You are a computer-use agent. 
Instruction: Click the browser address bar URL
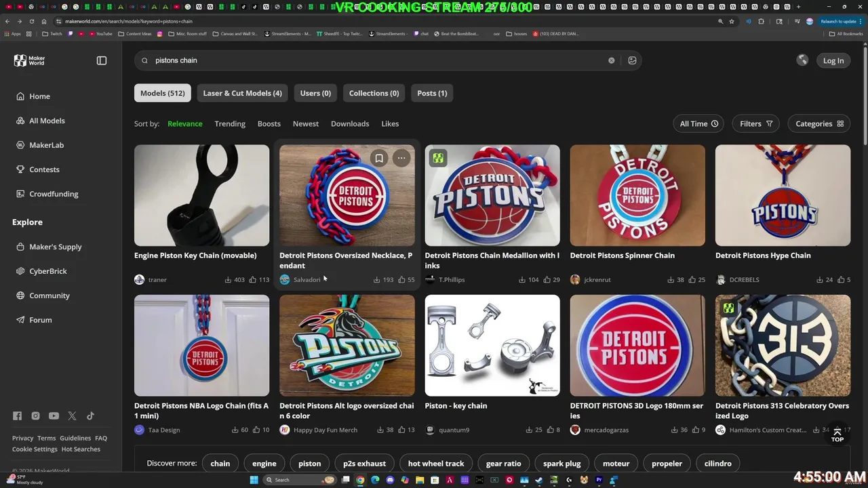[x=129, y=21]
